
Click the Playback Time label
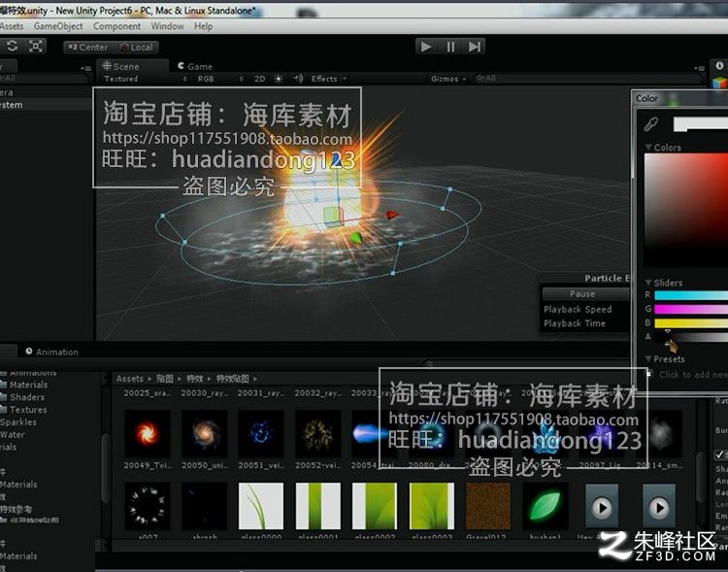click(575, 323)
